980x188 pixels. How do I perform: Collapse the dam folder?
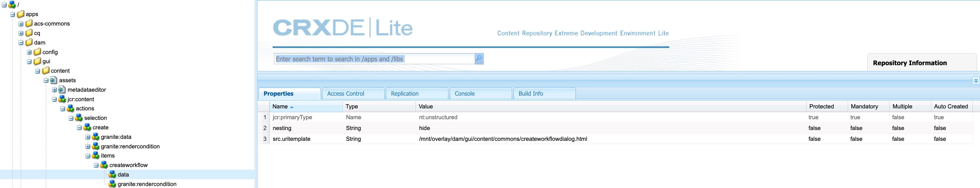pos(21,43)
